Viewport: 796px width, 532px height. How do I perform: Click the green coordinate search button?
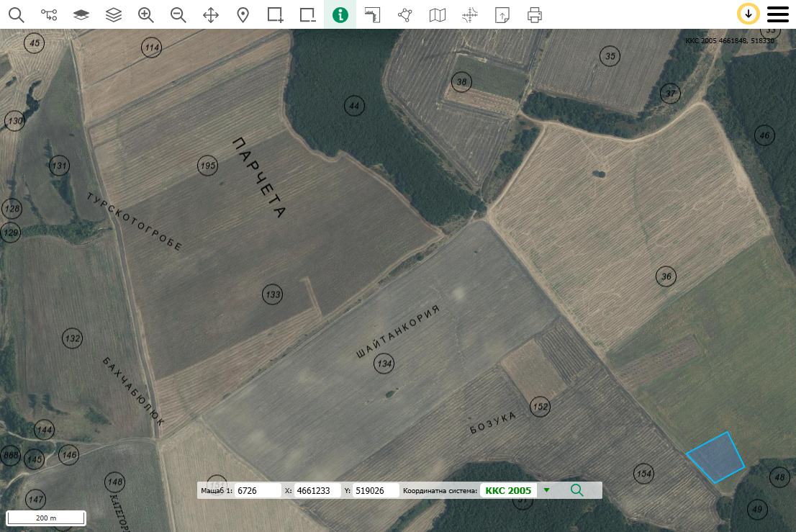(576, 490)
